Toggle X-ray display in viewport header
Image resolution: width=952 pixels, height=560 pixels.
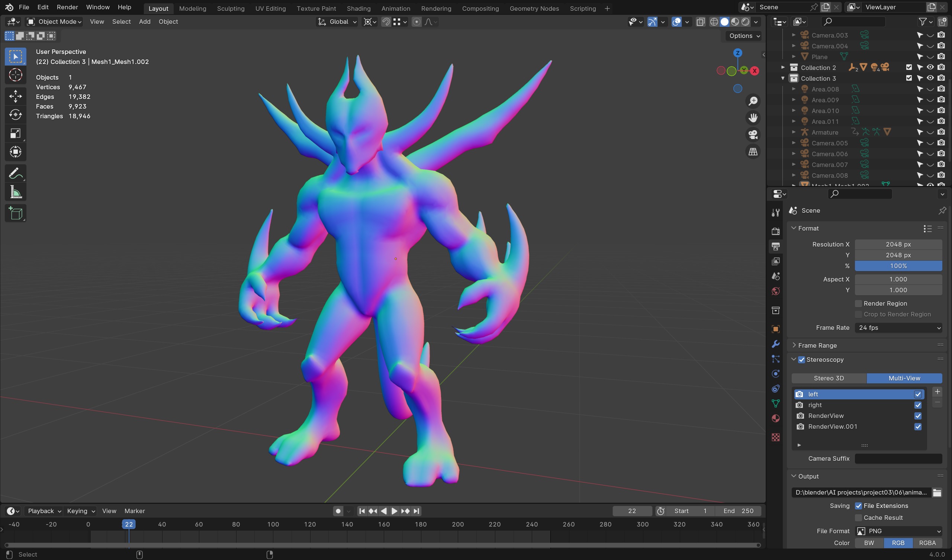(700, 22)
